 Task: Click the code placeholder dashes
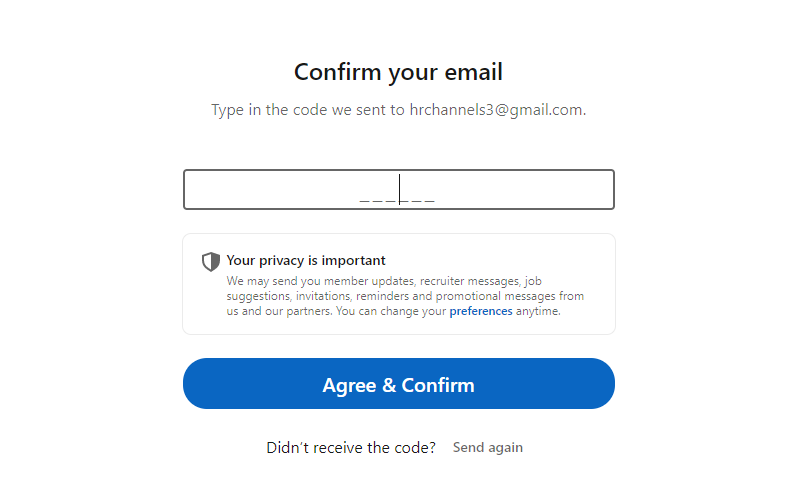[397, 200]
